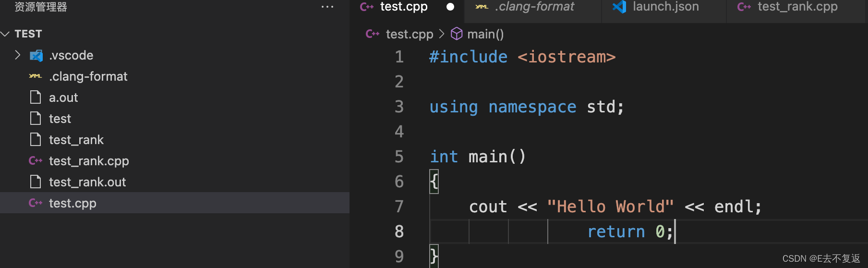Click the #include keyword on line 1

click(x=468, y=57)
